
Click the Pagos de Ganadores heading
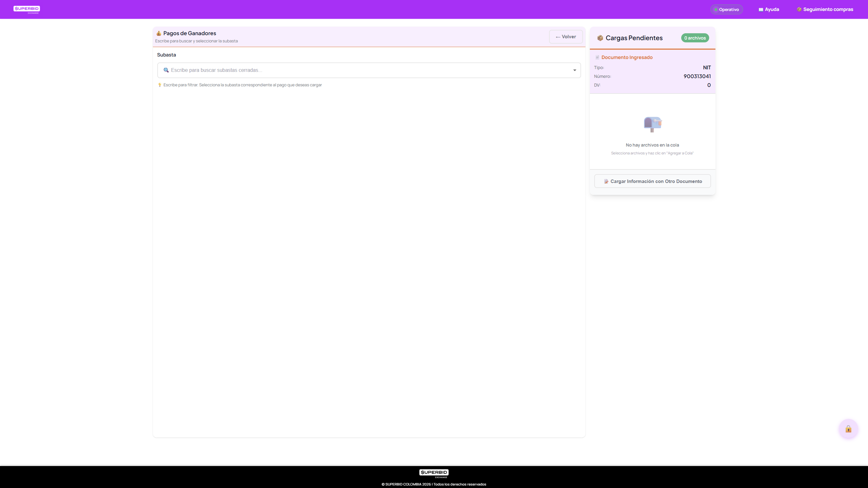pos(189,33)
